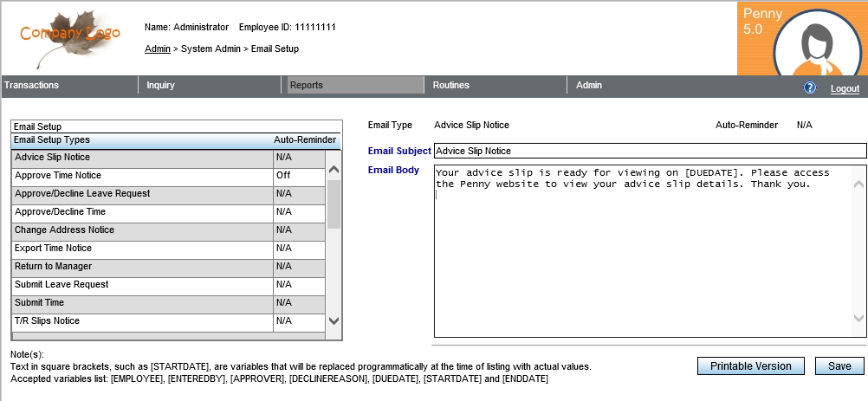
Task: Select the Submit Time row
Action: (x=168, y=304)
